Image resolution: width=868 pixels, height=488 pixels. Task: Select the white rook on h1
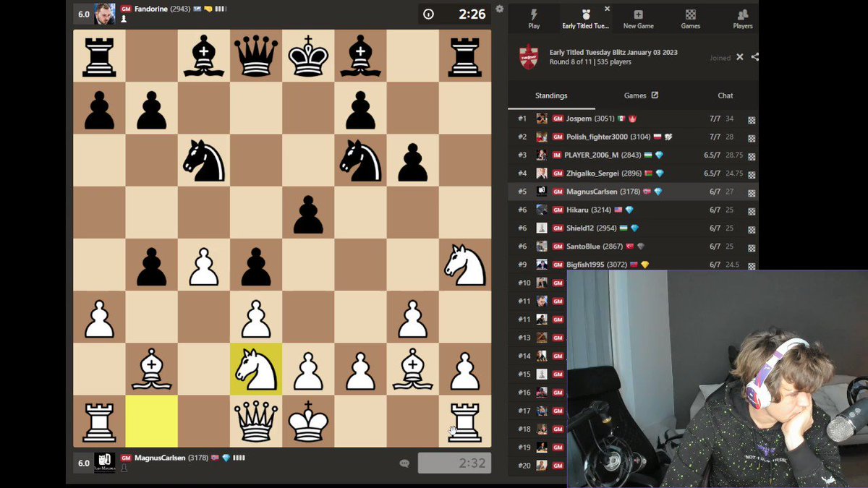click(x=464, y=421)
